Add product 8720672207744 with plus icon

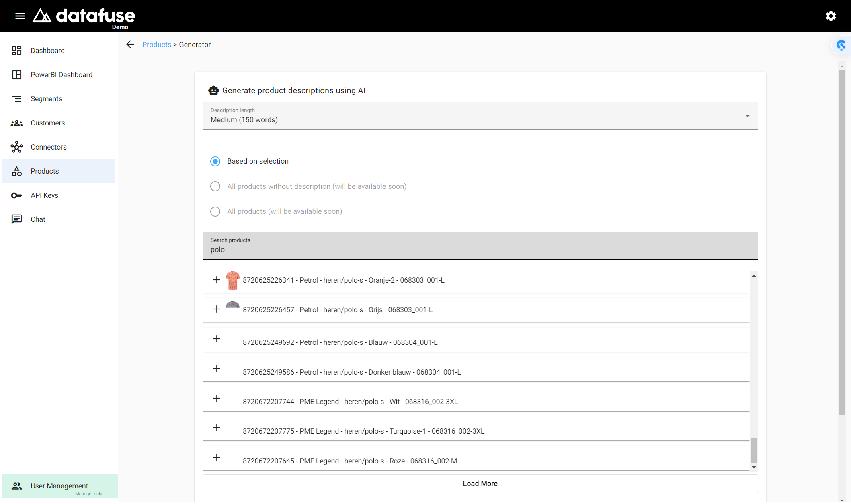click(217, 398)
